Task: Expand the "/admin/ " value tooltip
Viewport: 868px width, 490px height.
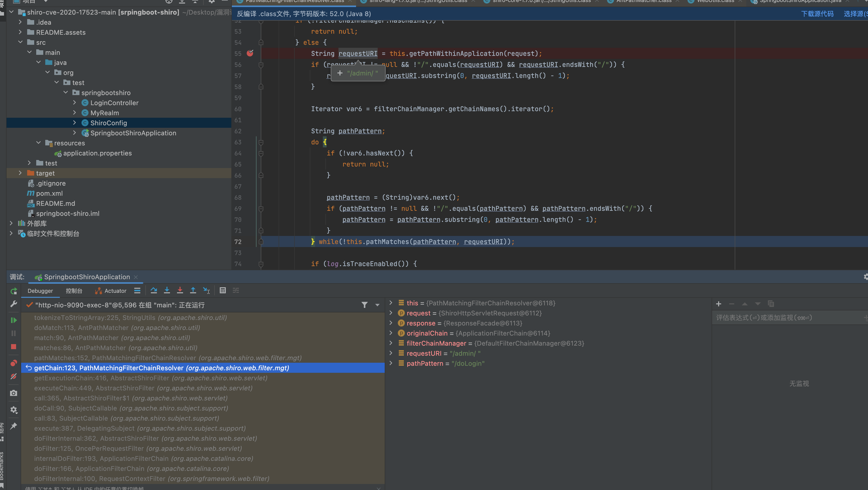Action: [x=340, y=73]
